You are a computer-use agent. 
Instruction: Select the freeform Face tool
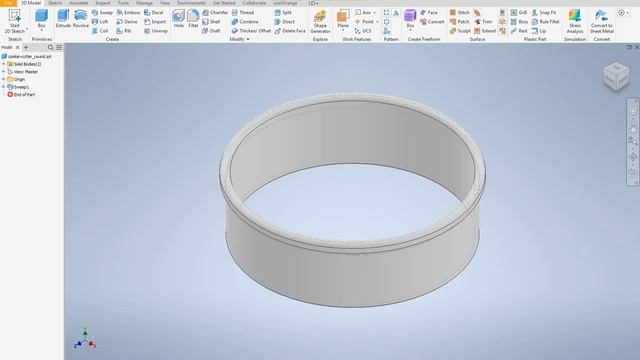pos(429,13)
